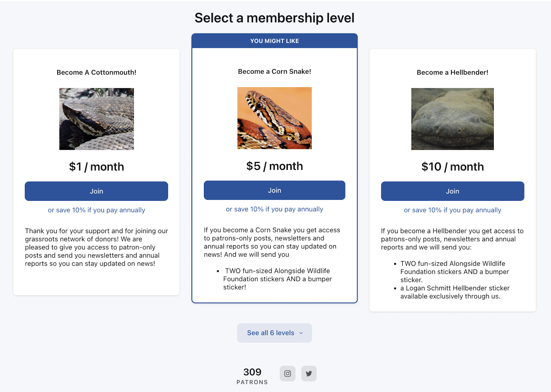Viewport: 551px width, 392px height.
Task: Click the Cottonmouth snake photo
Action: [96, 119]
